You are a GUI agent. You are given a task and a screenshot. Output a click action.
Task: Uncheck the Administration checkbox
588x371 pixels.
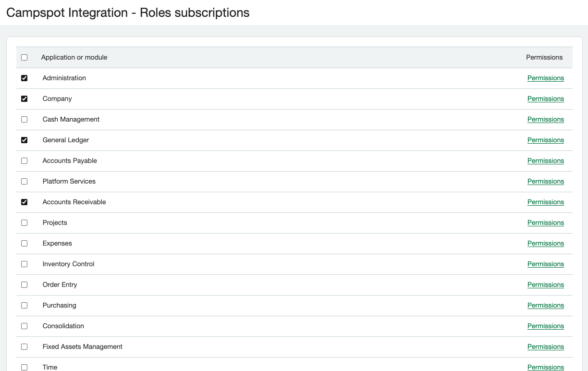click(24, 78)
